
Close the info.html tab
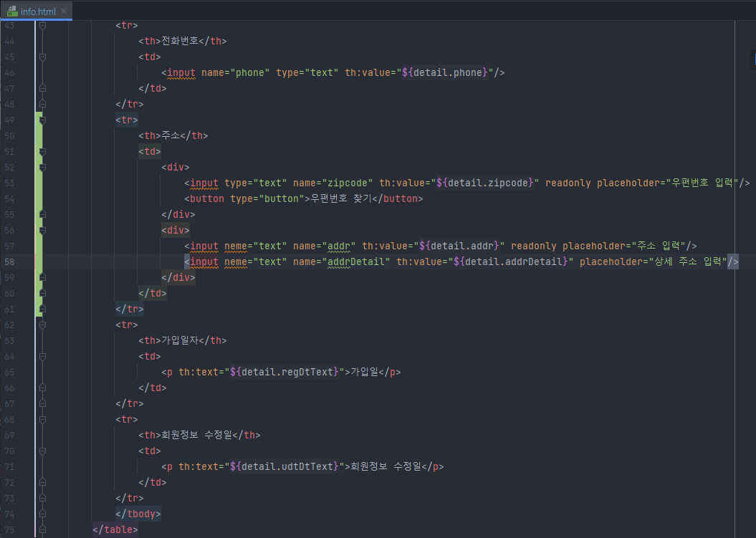click(x=64, y=11)
